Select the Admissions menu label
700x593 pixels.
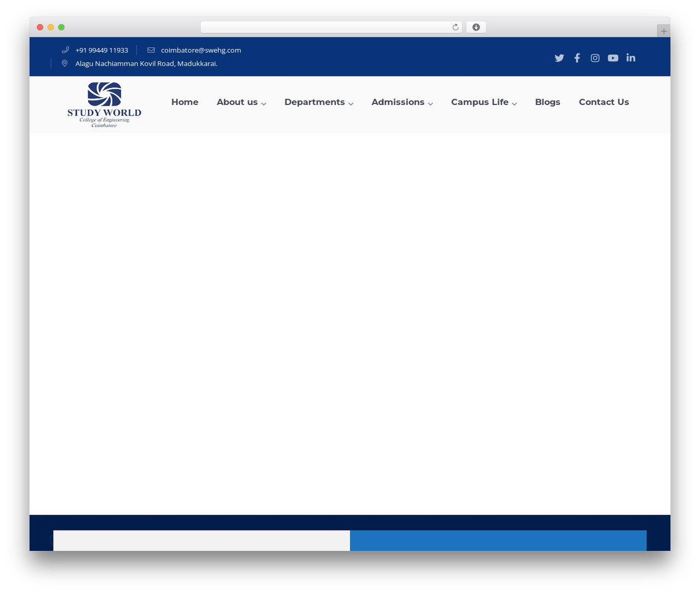point(398,102)
